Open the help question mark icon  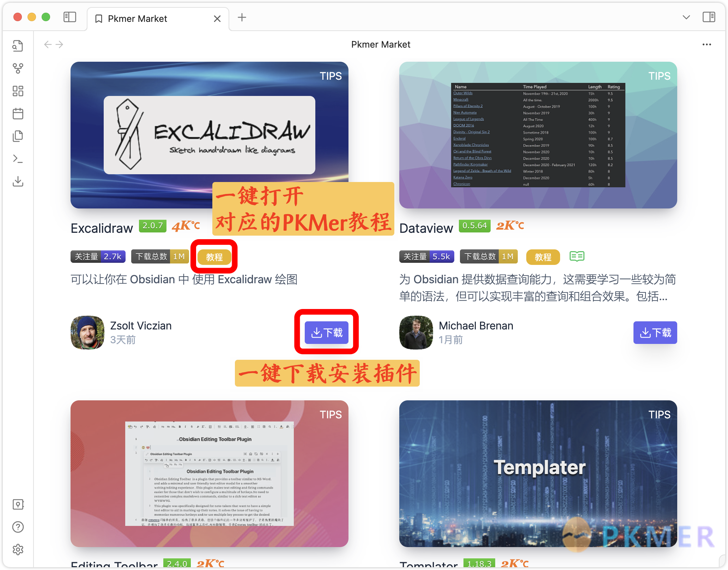(18, 527)
